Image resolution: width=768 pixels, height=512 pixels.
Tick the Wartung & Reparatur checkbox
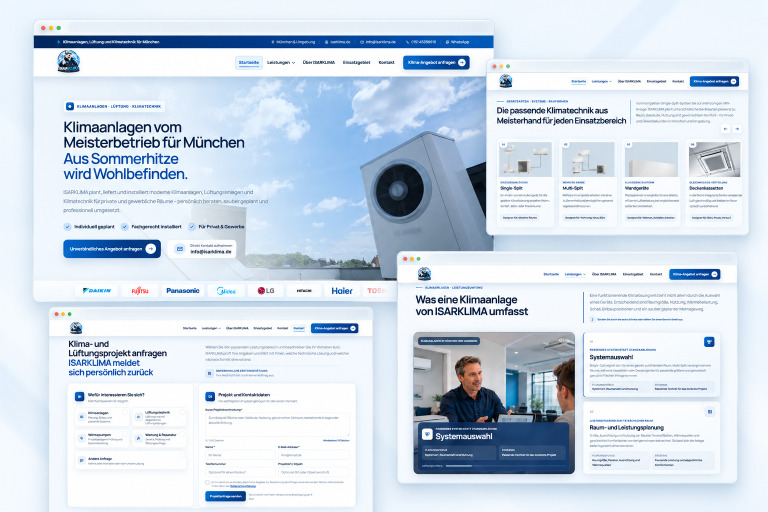182,434
